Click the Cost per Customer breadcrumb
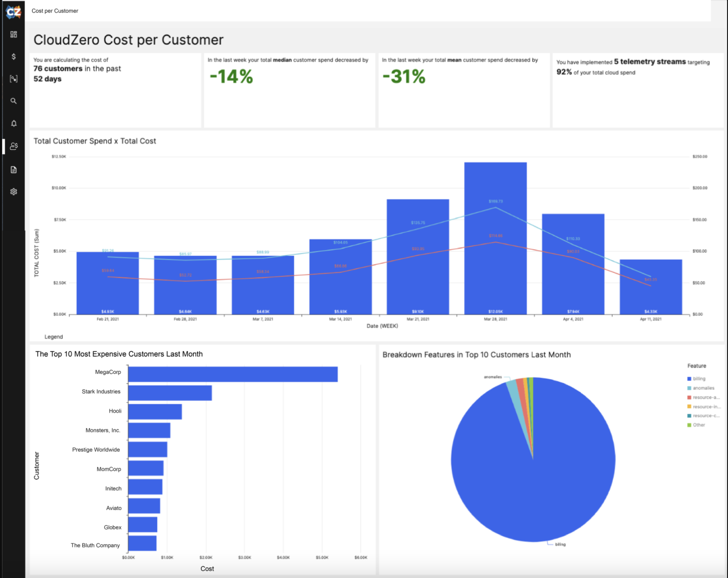The height and width of the screenshot is (578, 728). point(55,11)
